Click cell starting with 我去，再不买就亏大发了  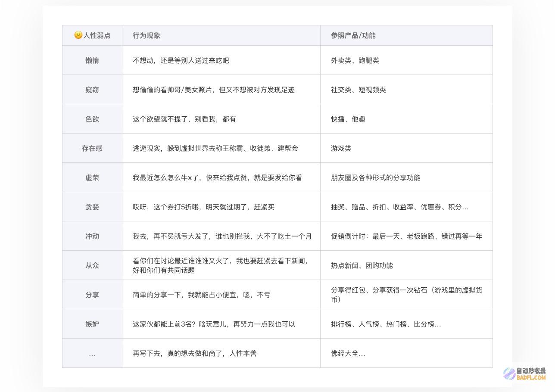pos(221,236)
